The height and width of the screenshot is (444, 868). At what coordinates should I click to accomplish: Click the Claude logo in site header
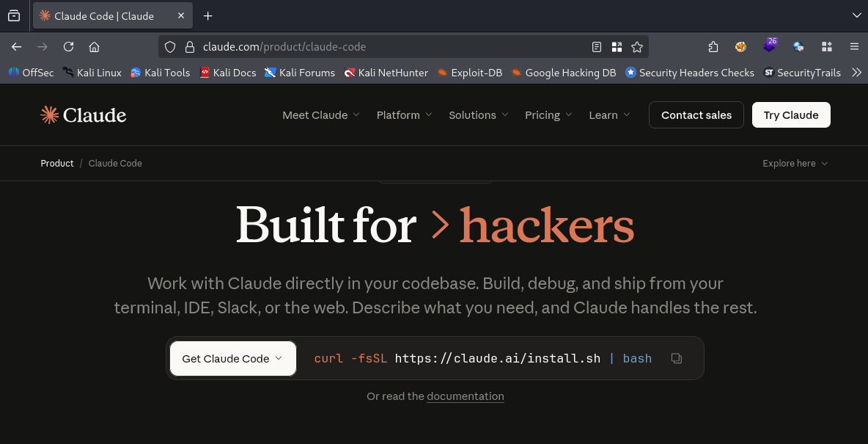[84, 115]
